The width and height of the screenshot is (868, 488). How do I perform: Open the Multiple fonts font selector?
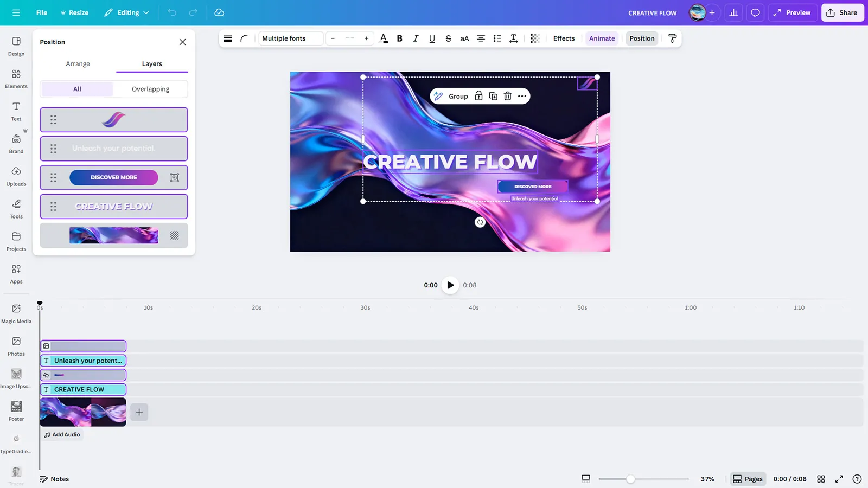(x=290, y=38)
